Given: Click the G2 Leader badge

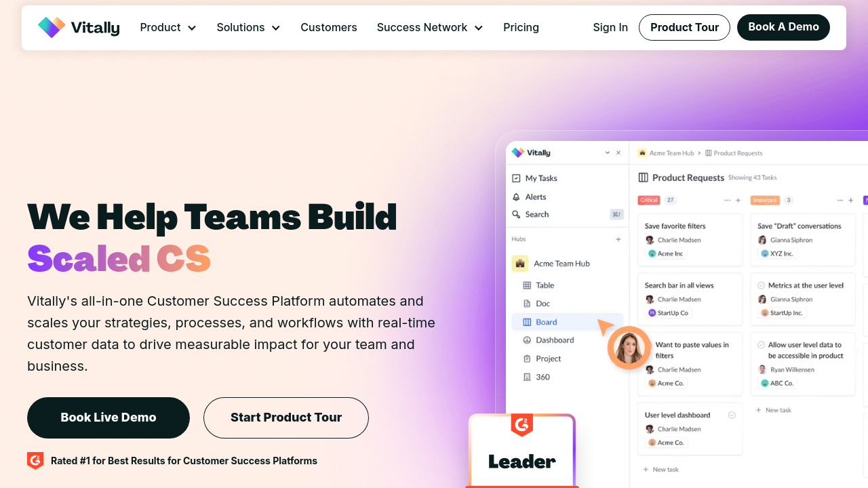Looking at the screenshot, I should pyautogui.click(x=521, y=451).
